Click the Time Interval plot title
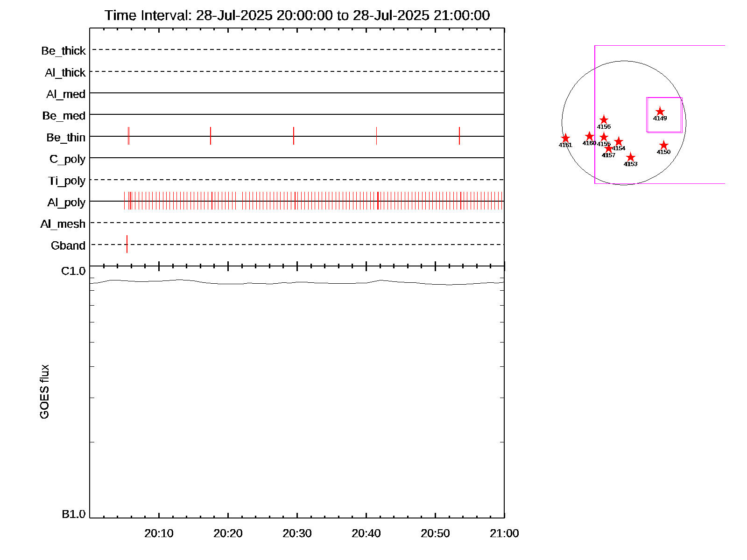This screenshot has width=747, height=560. point(297,15)
